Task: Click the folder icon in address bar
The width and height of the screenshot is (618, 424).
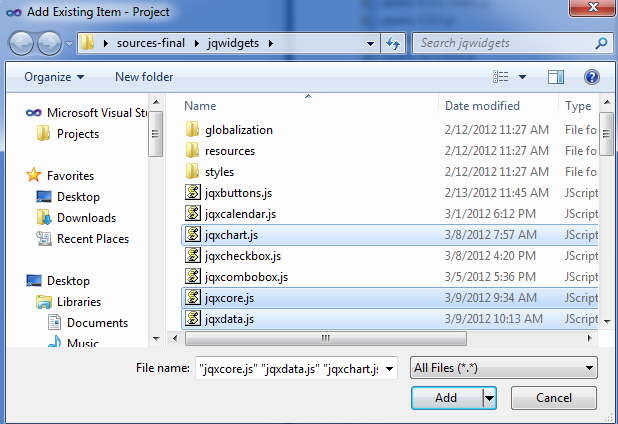Action: 87,43
